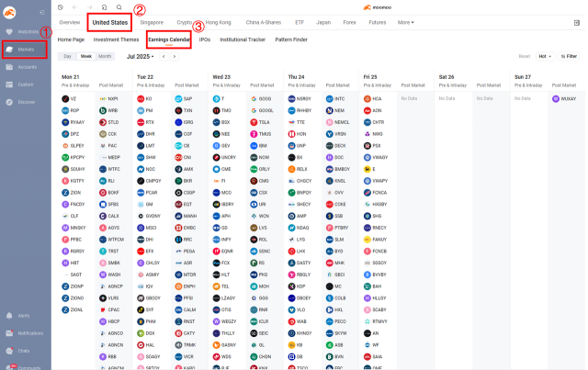
Task: Select the Crypto tab
Action: tap(184, 22)
